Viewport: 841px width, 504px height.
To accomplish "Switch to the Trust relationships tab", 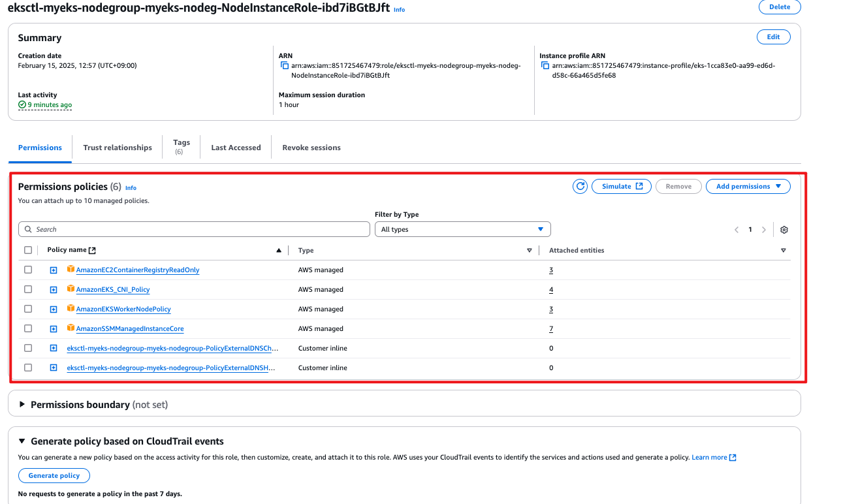I will pos(118,148).
